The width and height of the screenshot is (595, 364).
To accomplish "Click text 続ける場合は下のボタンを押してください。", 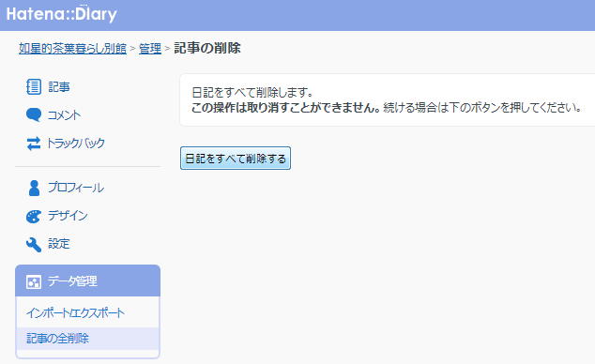I will click(482, 108).
